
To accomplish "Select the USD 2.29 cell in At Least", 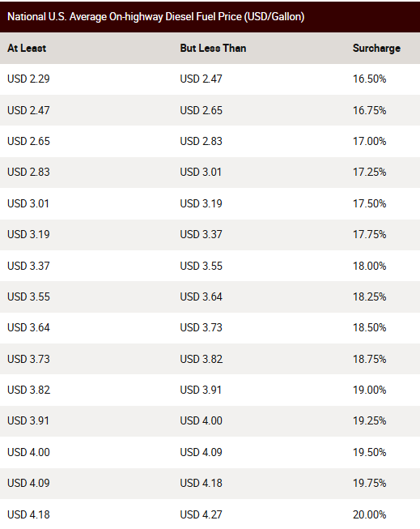I will pos(28,79).
